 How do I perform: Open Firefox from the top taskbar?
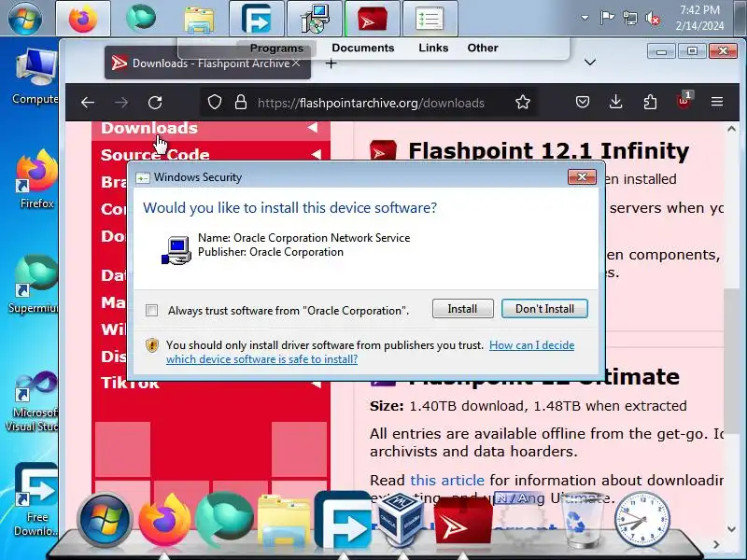(x=83, y=19)
